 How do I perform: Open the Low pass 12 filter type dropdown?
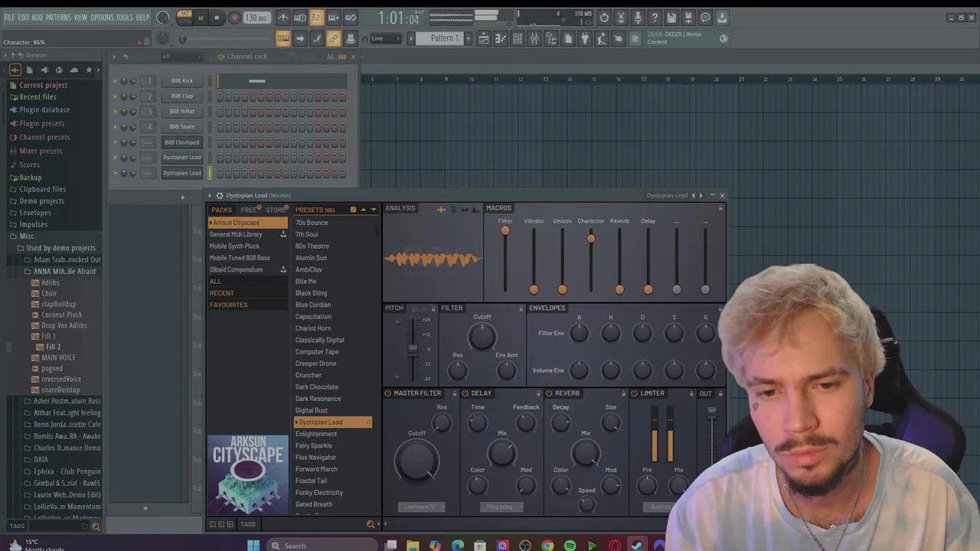tap(422, 507)
